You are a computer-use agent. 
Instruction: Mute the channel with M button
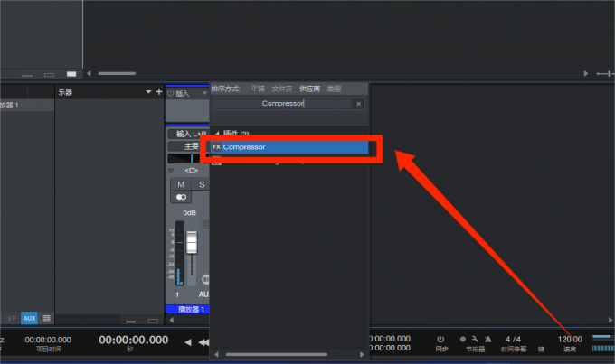tap(181, 184)
